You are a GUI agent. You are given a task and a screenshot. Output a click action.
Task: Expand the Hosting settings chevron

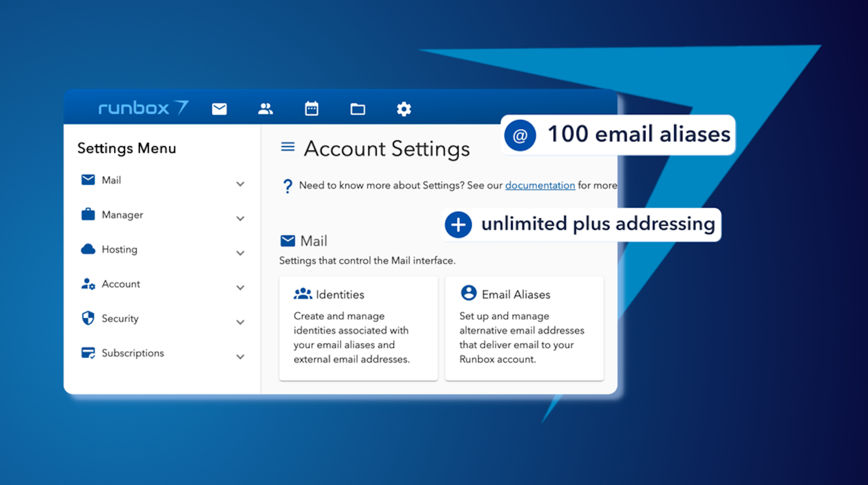pos(240,253)
